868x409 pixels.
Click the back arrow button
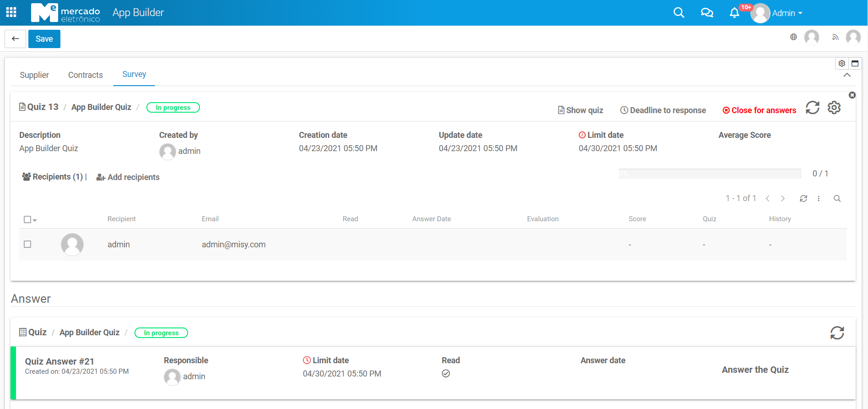tap(15, 39)
